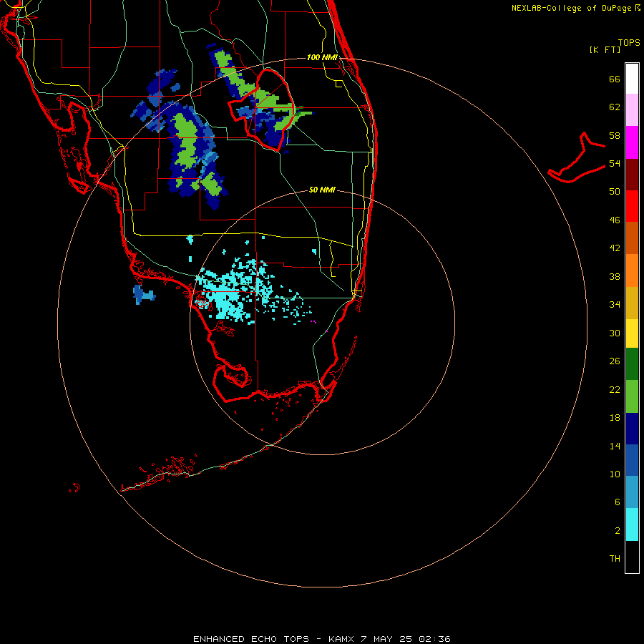Click the legend value "42"
Screen dimensions: 644x644
tap(615, 248)
